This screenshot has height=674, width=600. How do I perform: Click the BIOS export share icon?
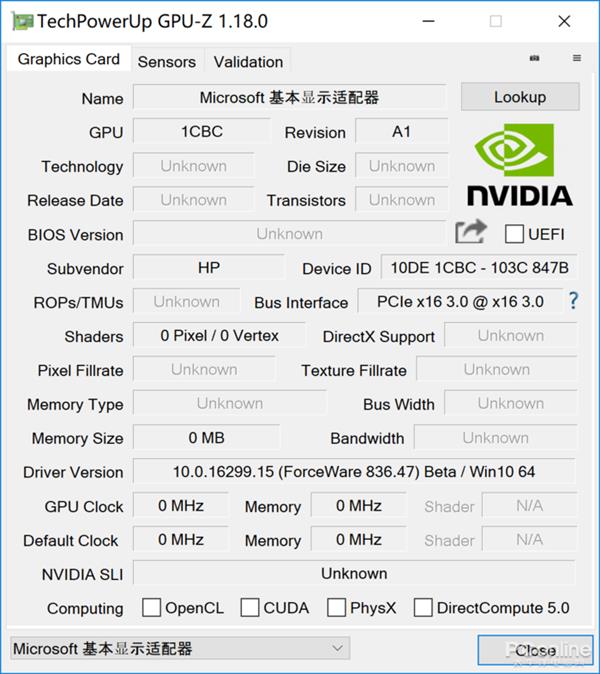click(471, 232)
